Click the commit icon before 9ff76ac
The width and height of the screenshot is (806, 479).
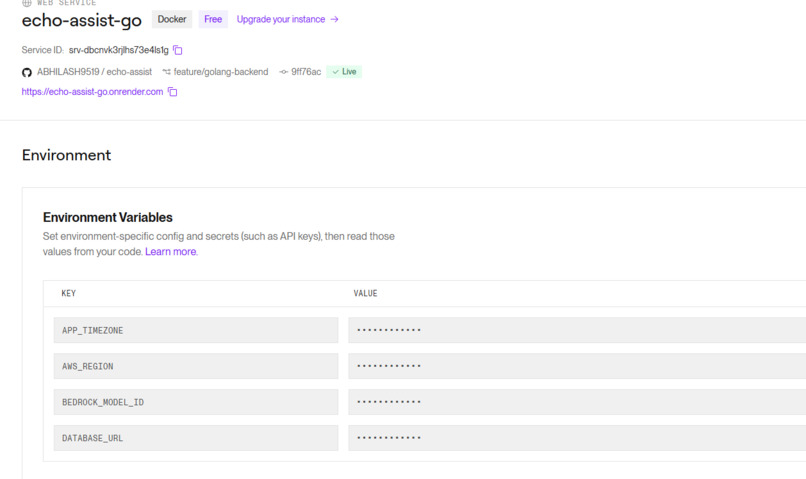coord(284,72)
